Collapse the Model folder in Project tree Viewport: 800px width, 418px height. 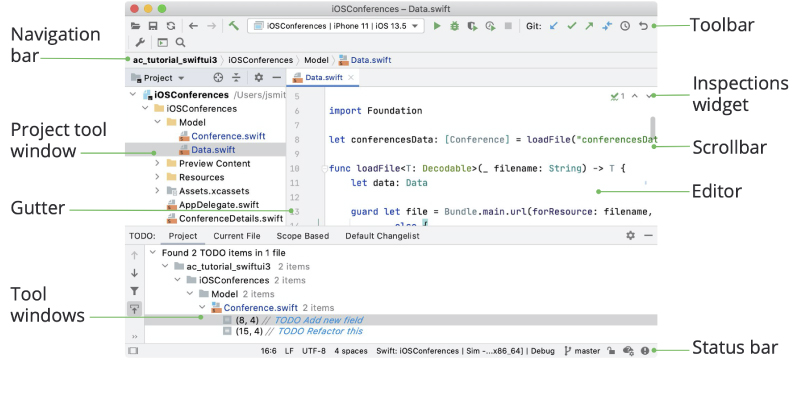(158, 122)
